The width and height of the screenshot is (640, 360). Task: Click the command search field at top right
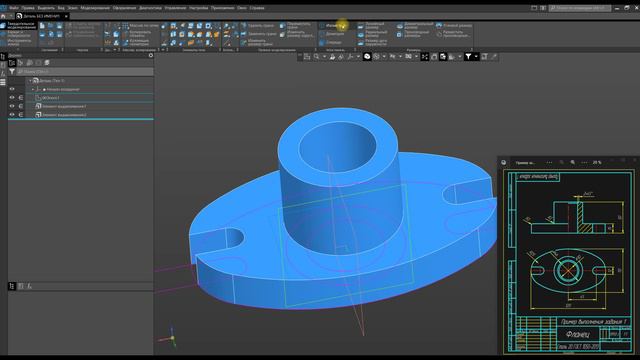point(580,8)
